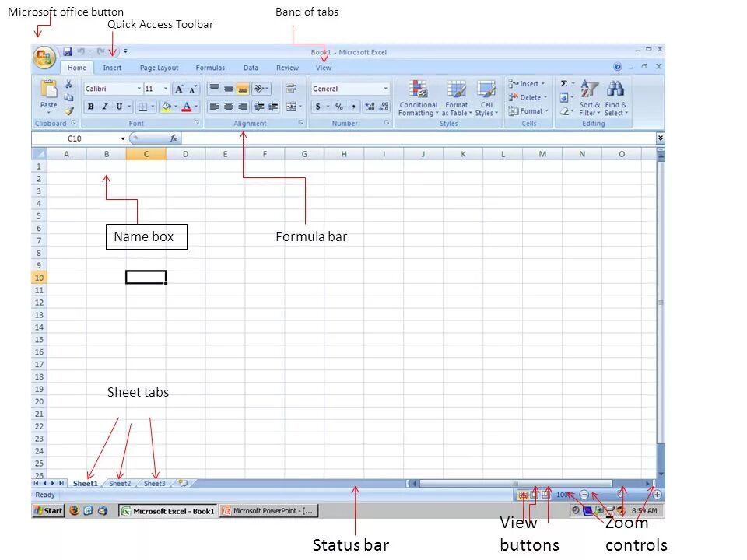Open Find & Select menu
The height and width of the screenshot is (560, 747).
[x=616, y=98]
